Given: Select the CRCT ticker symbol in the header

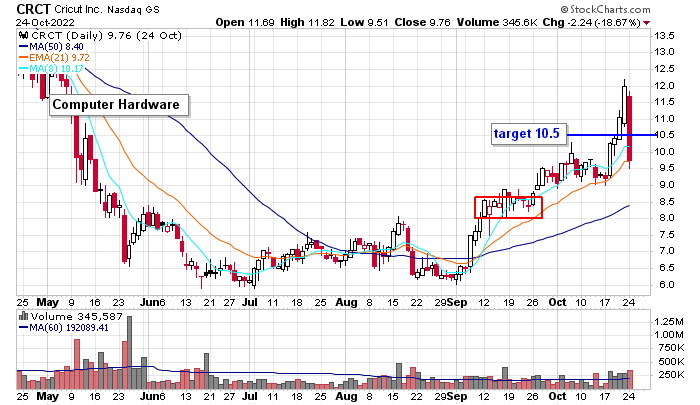Looking at the screenshot, I should point(33,9).
